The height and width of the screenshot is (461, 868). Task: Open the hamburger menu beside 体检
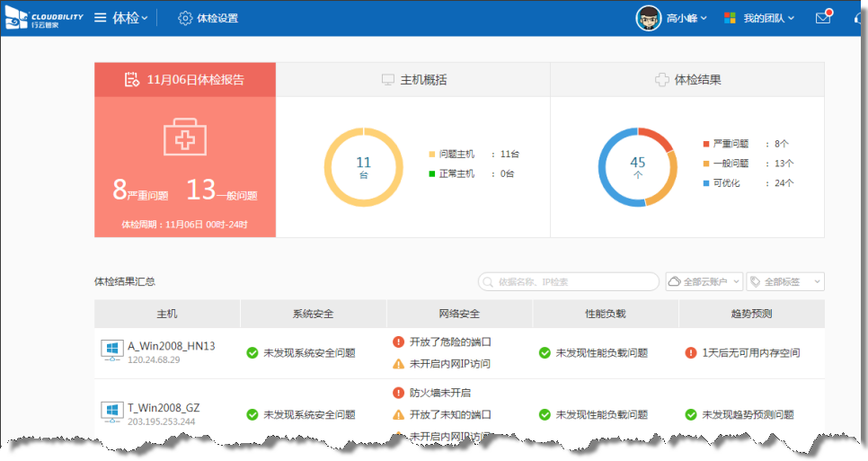[101, 18]
